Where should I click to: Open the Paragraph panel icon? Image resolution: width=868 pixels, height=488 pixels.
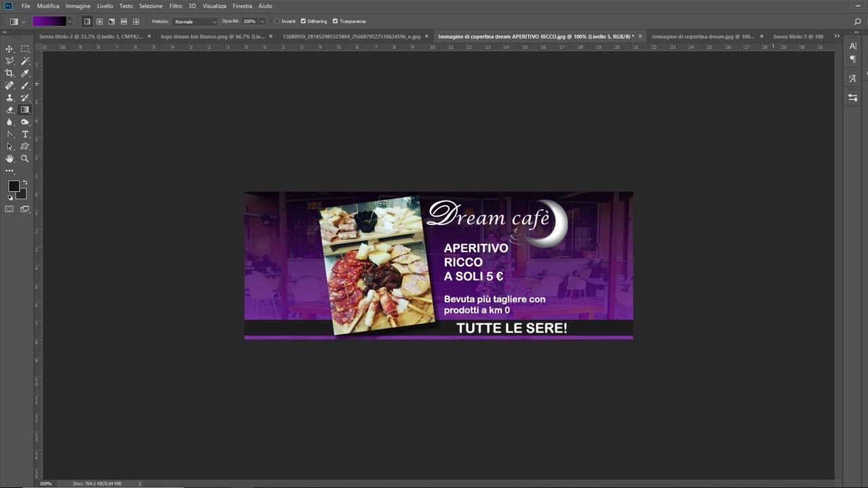[852, 59]
